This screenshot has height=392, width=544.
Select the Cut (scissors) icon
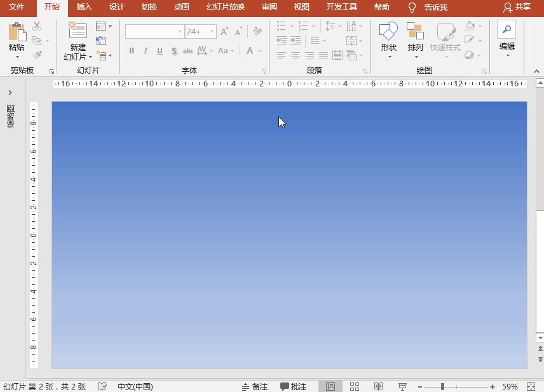pyautogui.click(x=37, y=25)
